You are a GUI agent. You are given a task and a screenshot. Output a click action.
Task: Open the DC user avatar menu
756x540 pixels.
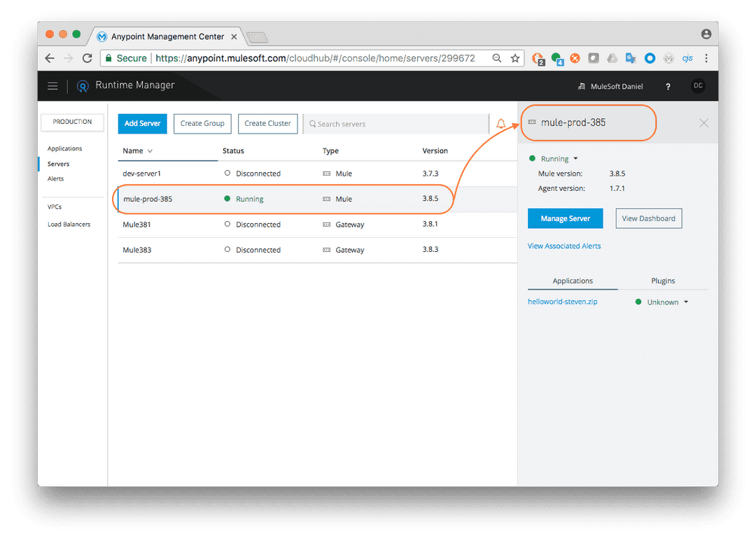pos(698,86)
